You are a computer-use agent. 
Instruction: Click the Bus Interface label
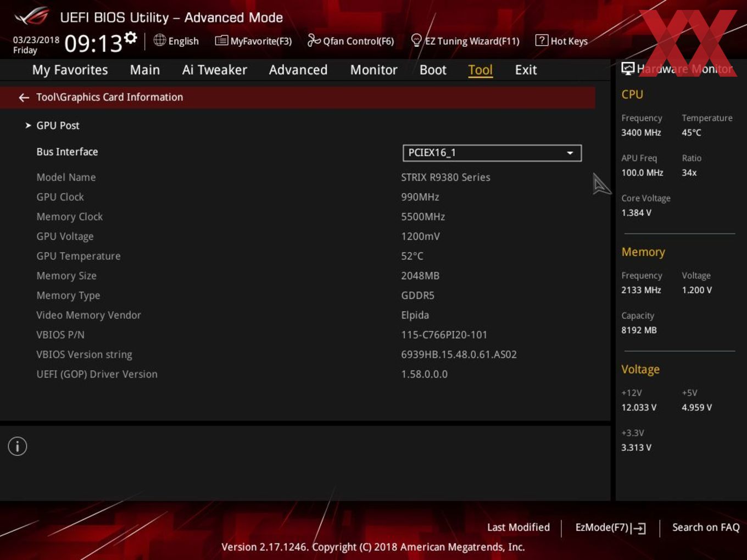pyautogui.click(x=67, y=152)
